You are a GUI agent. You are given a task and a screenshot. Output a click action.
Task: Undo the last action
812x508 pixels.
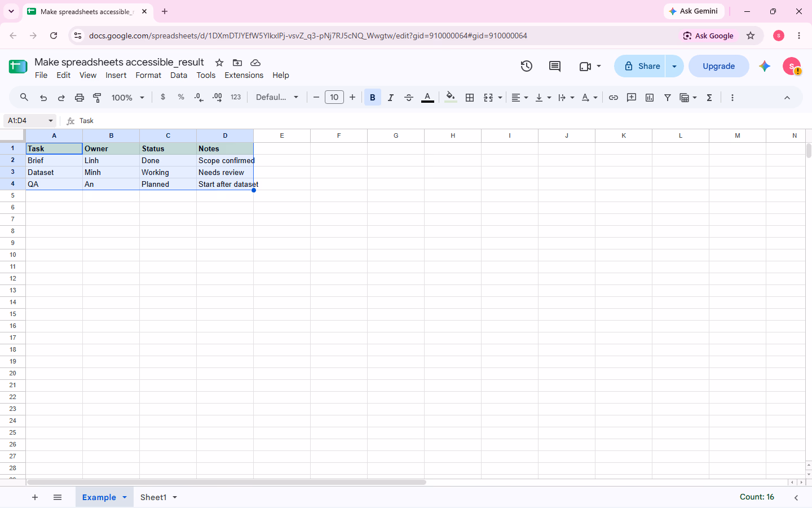(43, 98)
